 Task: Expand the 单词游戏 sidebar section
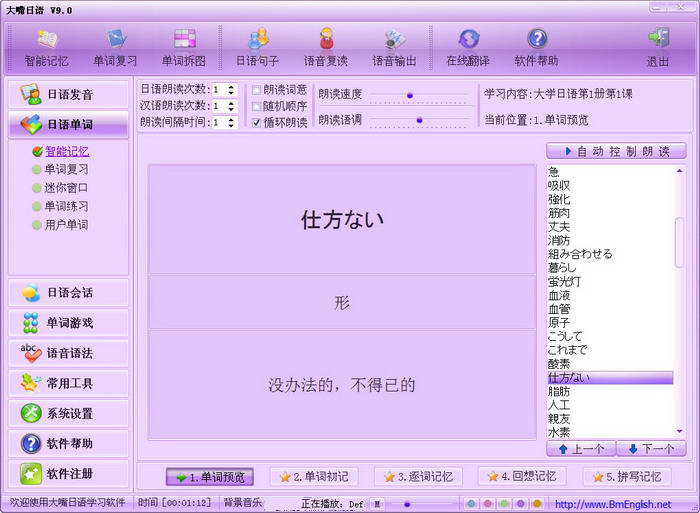[68, 323]
